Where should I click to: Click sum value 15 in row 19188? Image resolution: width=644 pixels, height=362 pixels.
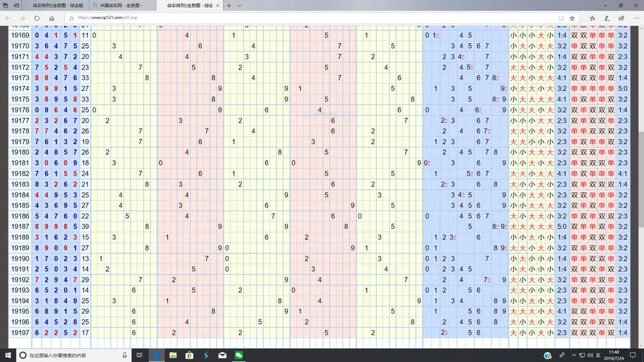(85, 237)
